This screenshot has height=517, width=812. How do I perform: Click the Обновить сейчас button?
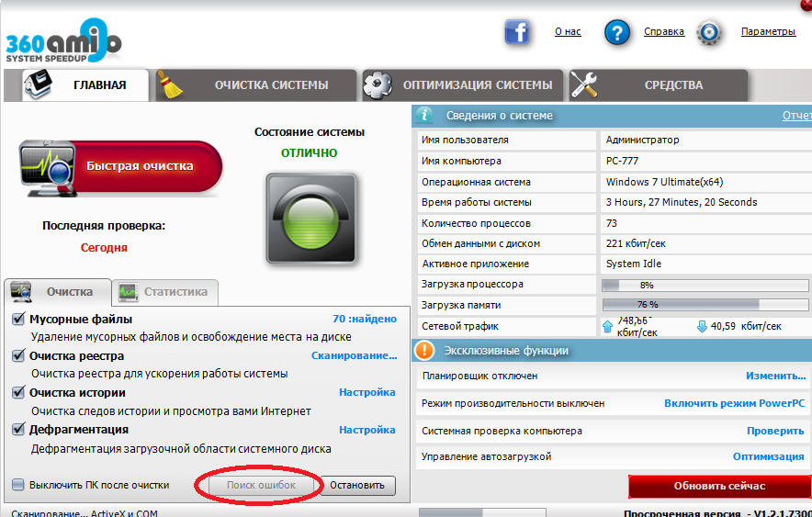coord(720,486)
